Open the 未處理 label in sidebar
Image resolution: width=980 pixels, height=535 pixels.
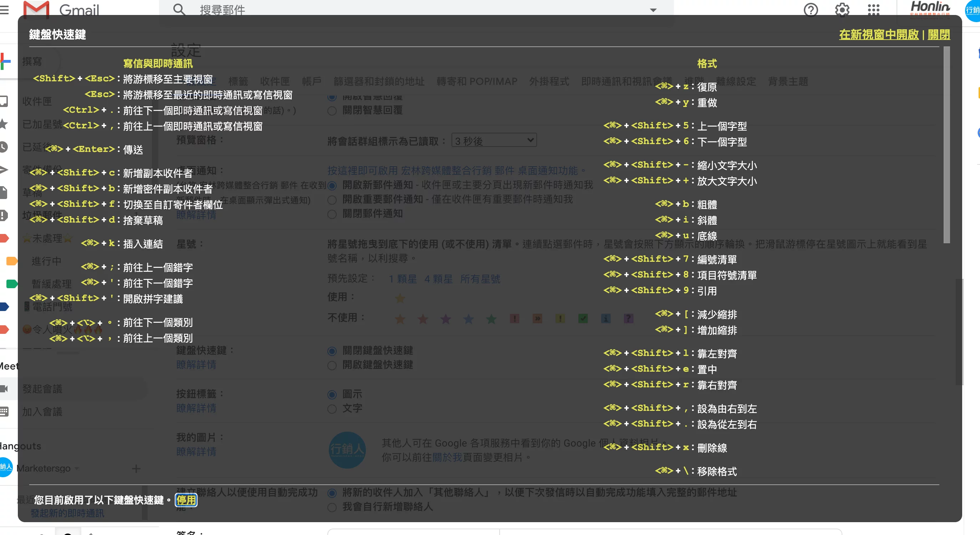tap(47, 239)
